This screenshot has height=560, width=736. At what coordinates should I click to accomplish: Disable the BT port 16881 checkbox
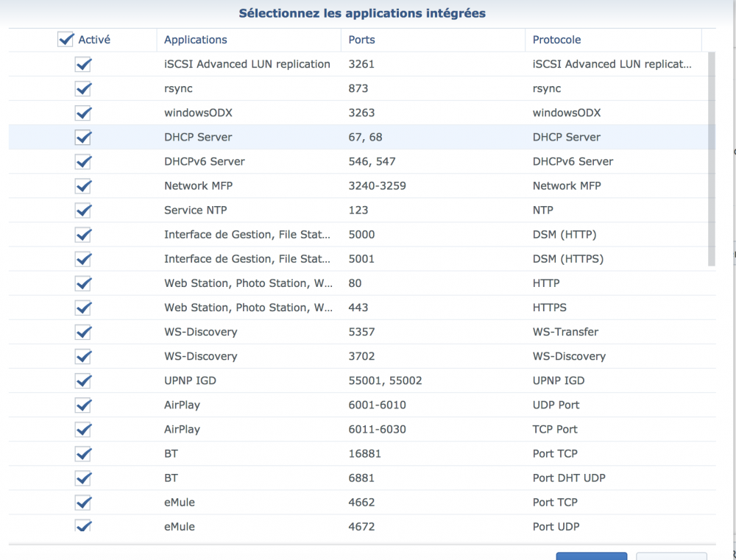[83, 453]
